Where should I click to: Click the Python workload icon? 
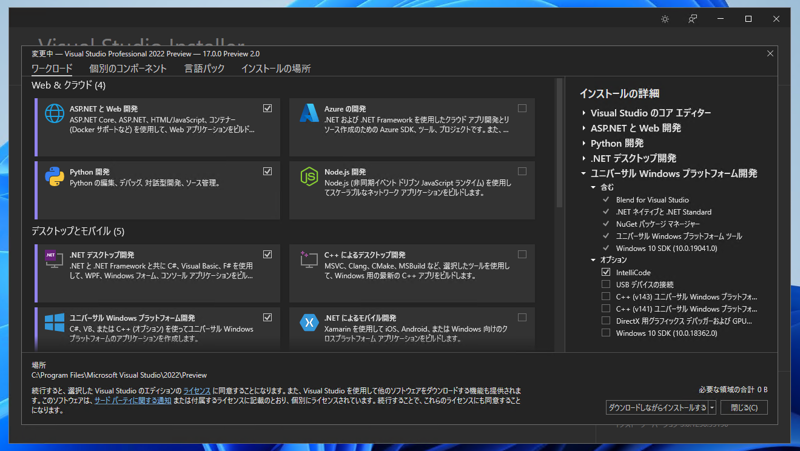tap(54, 177)
